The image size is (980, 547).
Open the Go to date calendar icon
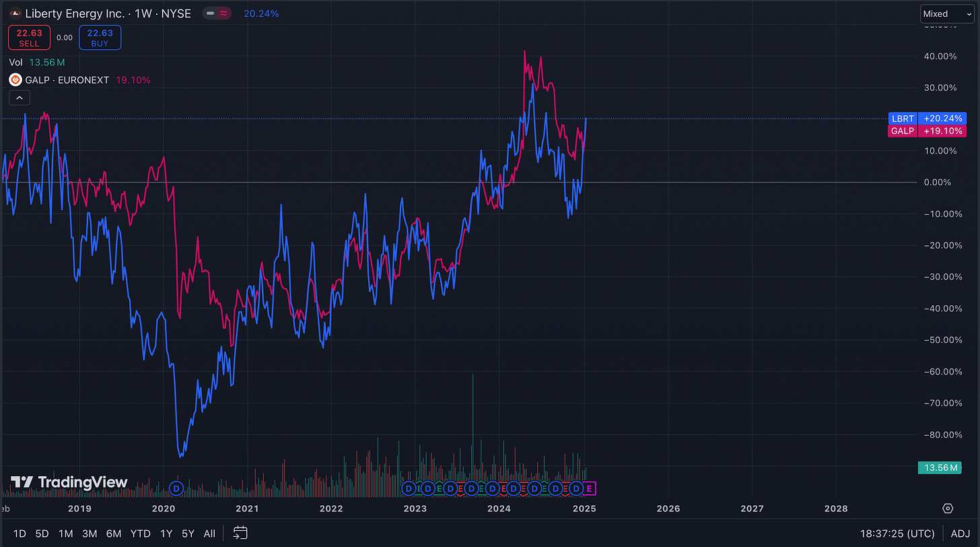point(240,534)
